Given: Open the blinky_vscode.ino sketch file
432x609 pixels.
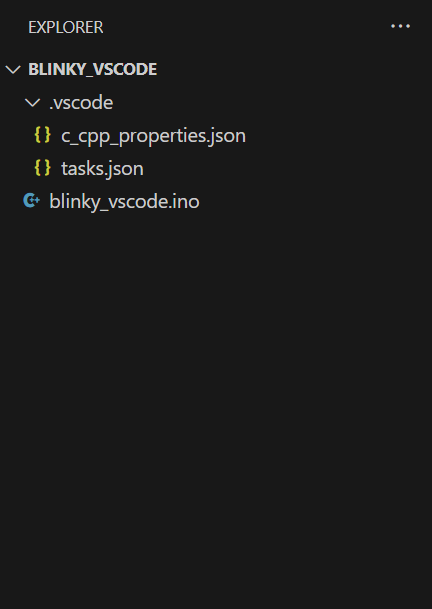Looking at the screenshot, I should [124, 202].
